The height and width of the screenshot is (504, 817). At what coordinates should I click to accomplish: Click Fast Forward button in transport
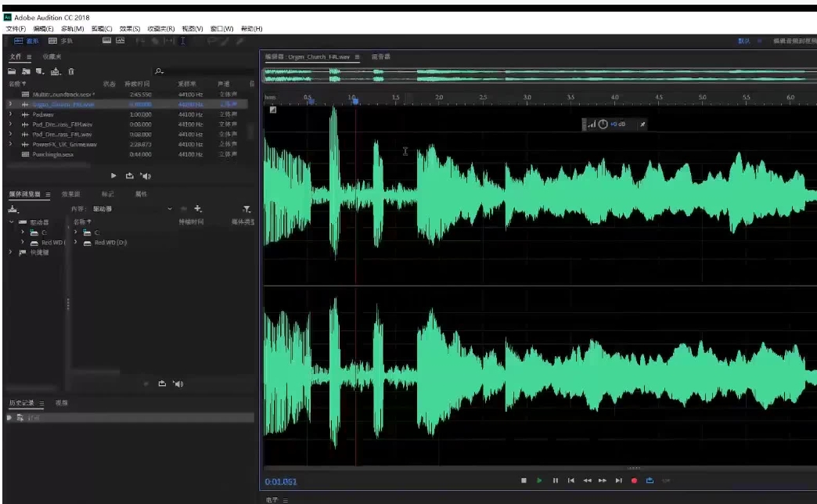[x=603, y=481]
